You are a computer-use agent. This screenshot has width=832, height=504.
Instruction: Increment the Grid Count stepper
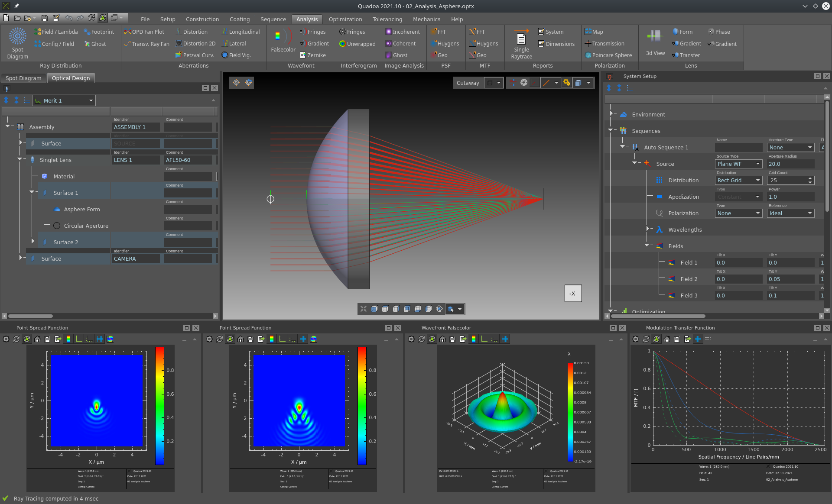(x=810, y=178)
